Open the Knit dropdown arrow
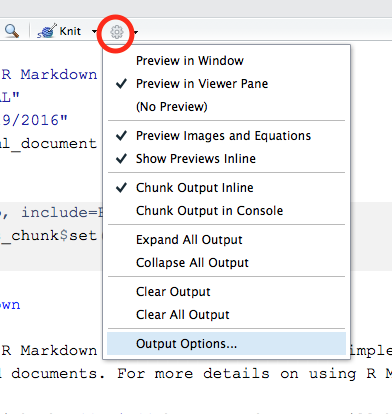This screenshot has width=392, height=414. click(x=94, y=32)
